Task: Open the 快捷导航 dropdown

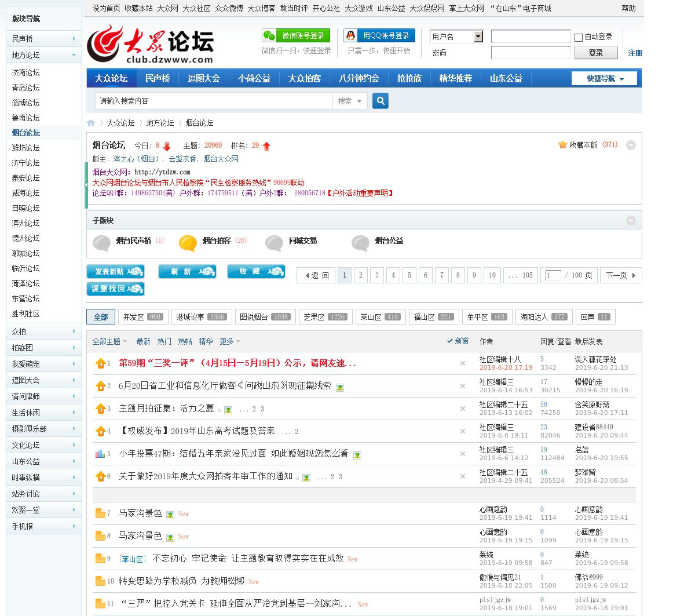Action: pos(604,78)
